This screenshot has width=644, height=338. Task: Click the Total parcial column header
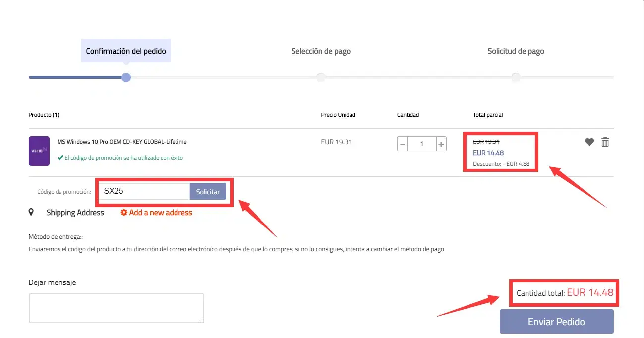point(488,115)
